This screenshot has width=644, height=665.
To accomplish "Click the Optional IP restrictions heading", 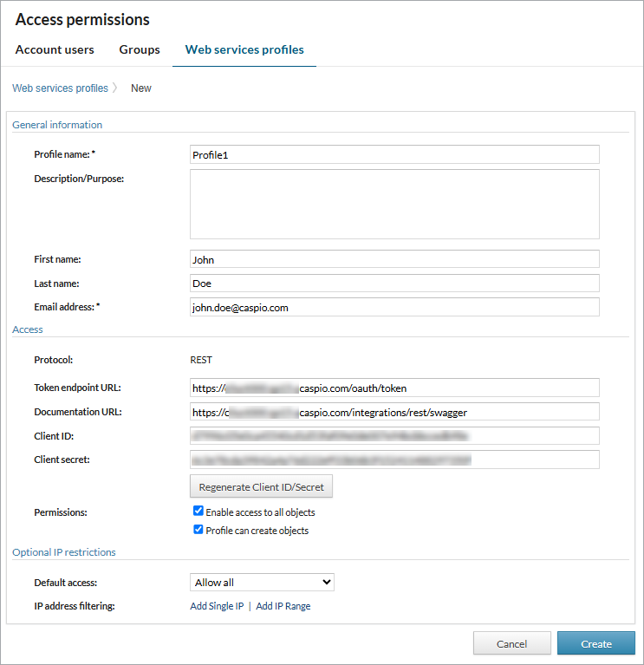I will pos(64,552).
